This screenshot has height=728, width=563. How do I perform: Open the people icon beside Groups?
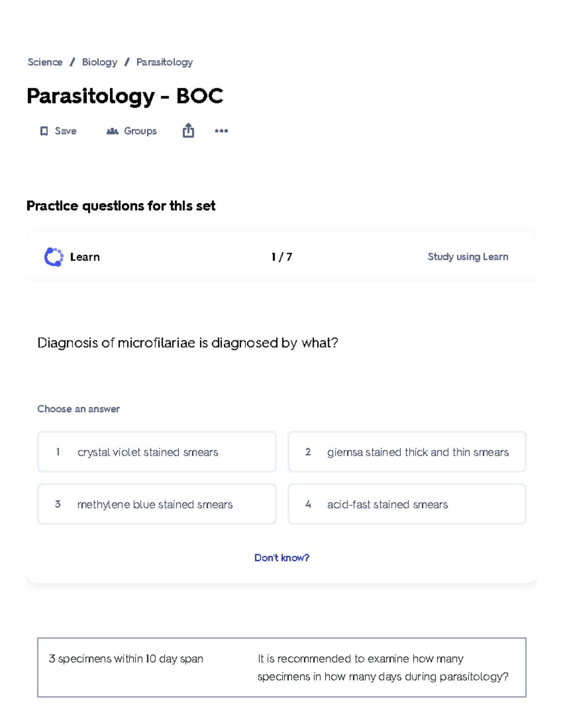click(x=111, y=131)
